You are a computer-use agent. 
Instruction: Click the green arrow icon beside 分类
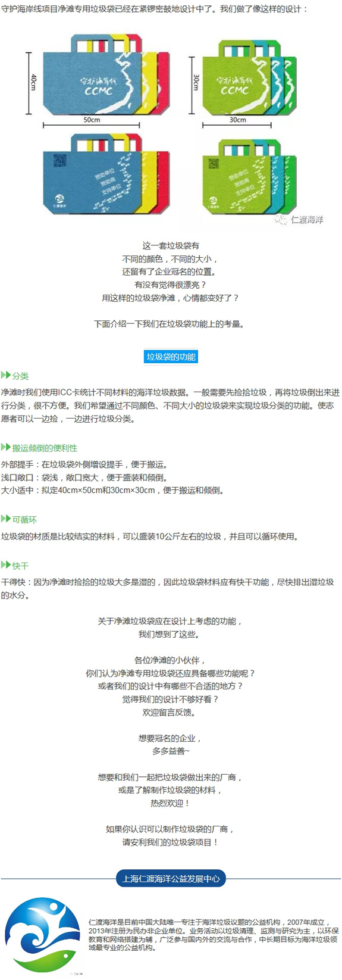(x=6, y=375)
